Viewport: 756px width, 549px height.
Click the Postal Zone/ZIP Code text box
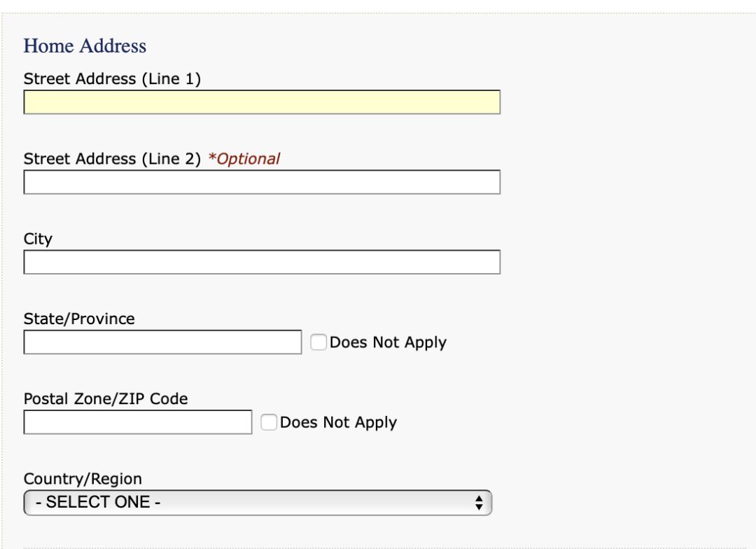pos(138,422)
